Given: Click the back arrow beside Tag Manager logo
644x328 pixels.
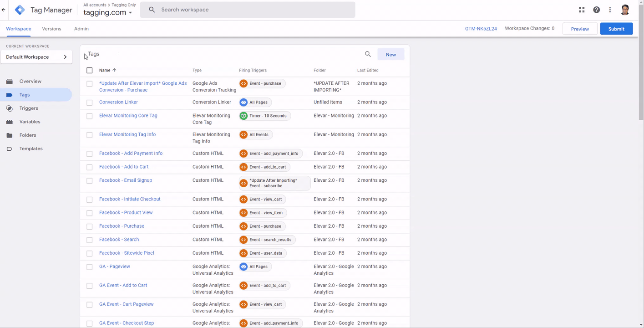Looking at the screenshot, I should click(x=4, y=10).
